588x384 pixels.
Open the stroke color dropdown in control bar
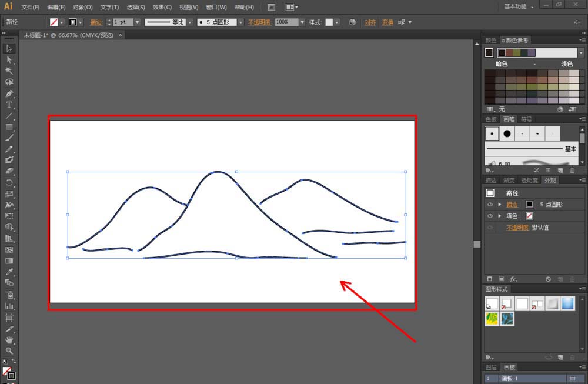click(80, 22)
